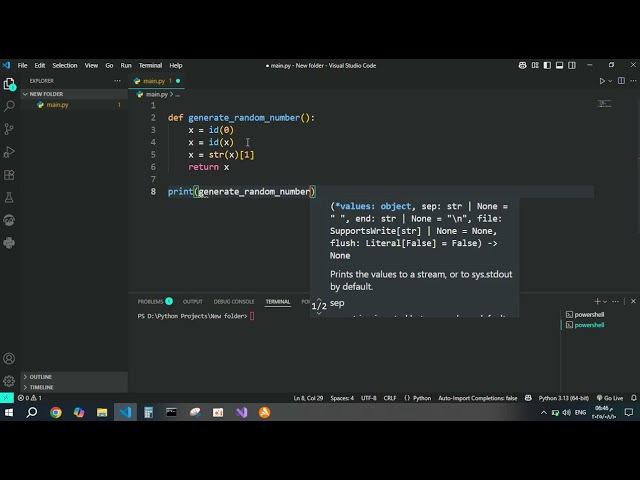Toggle the bottom panel visibility

coord(560,65)
